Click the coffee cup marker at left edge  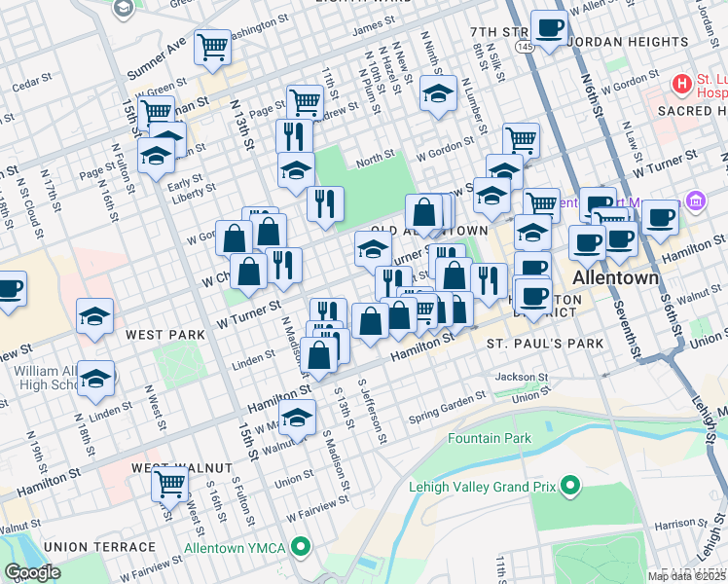coord(8,289)
